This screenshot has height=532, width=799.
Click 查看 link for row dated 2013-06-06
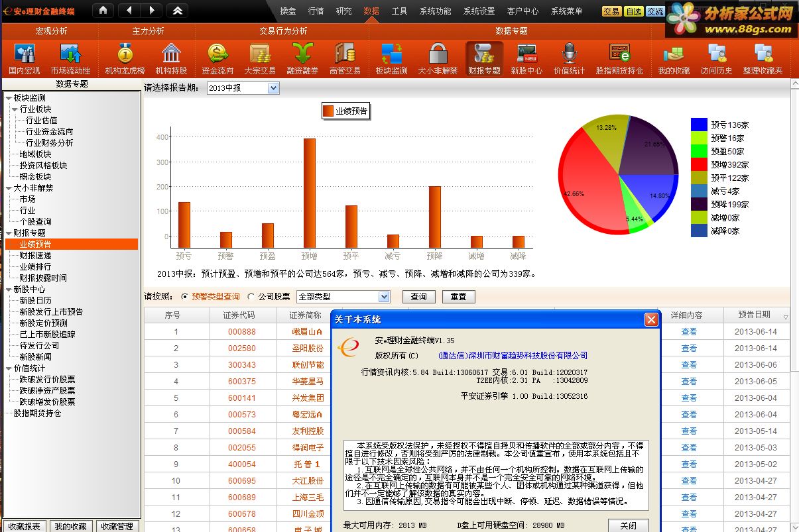(689, 365)
